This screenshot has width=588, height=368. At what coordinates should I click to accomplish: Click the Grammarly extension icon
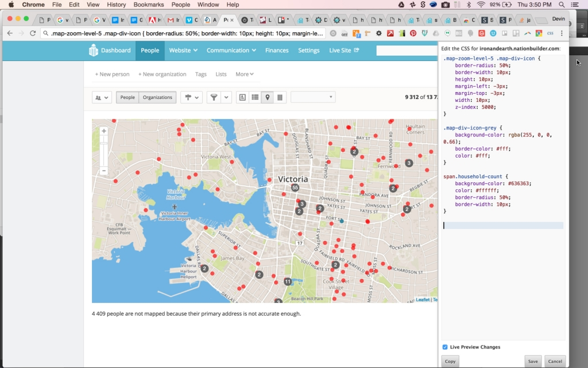[482, 33]
